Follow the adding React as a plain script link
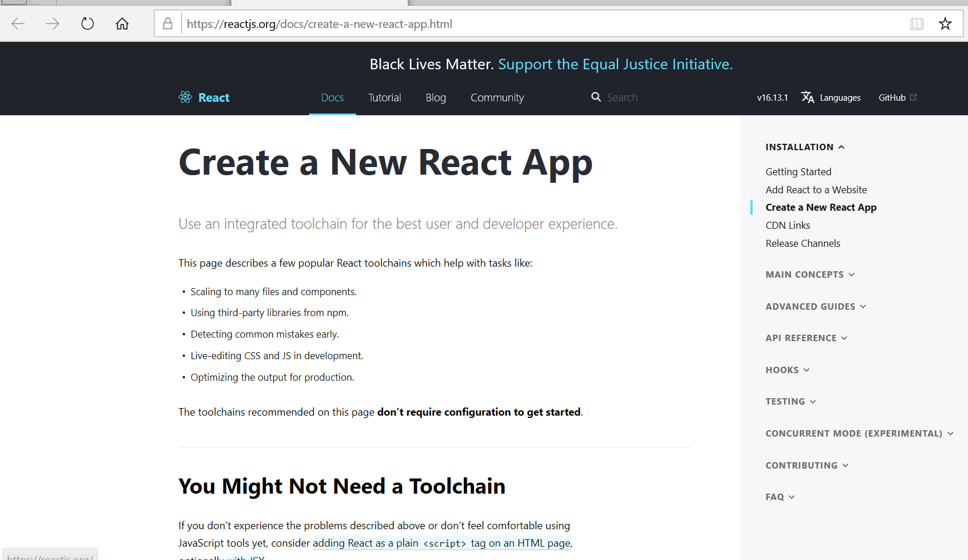 pos(442,543)
